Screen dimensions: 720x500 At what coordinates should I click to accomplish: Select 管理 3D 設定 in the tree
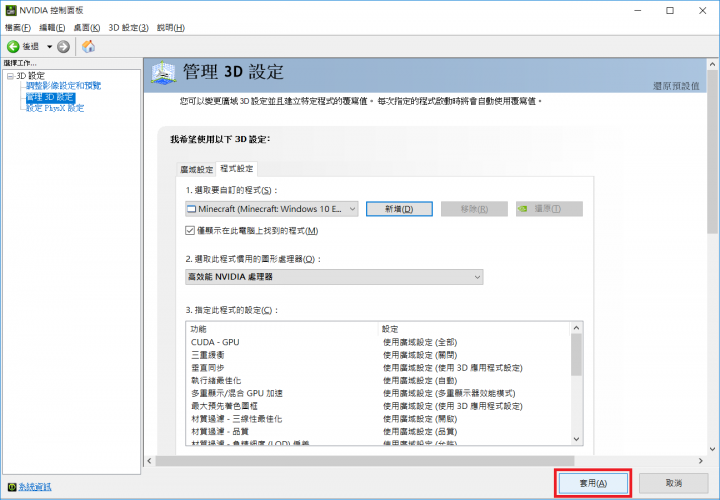50,97
